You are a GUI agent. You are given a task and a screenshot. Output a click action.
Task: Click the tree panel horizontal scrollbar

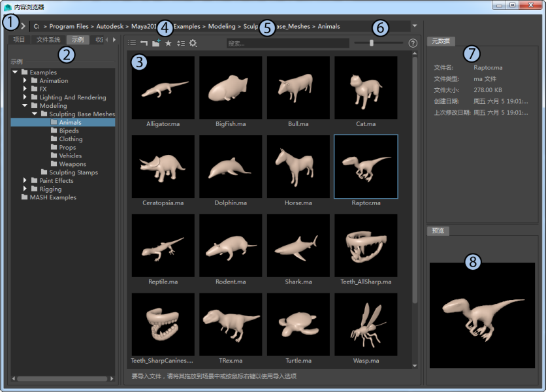click(x=62, y=378)
